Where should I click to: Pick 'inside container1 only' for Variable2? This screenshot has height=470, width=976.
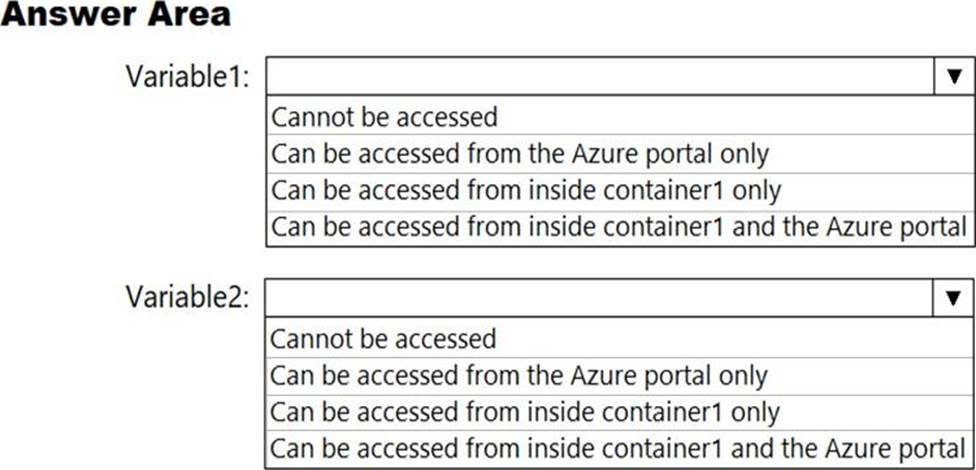(526, 412)
